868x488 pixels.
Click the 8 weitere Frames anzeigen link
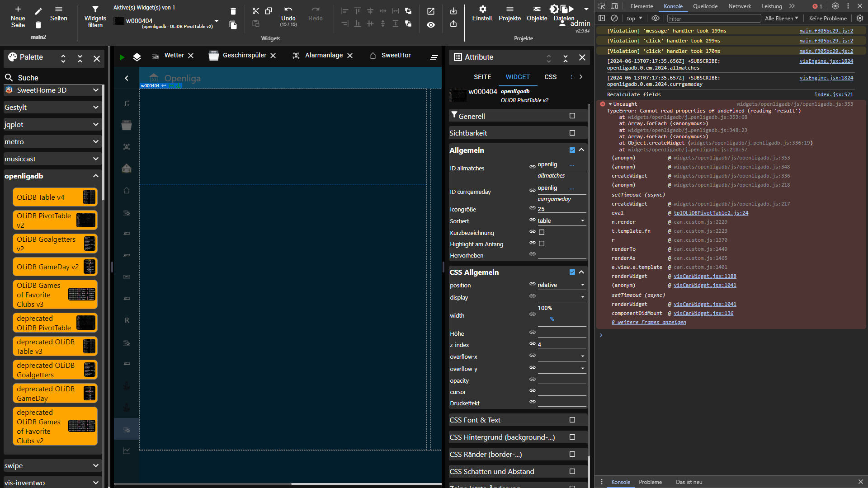click(x=649, y=323)
